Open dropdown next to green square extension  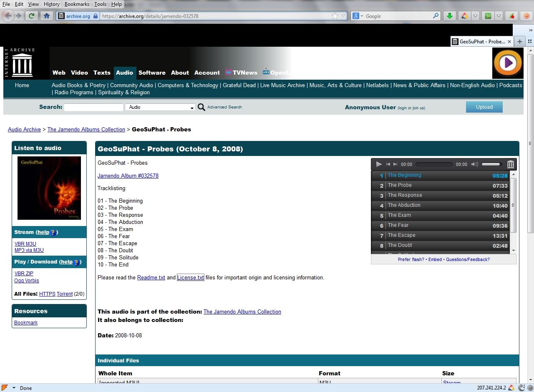pos(499,16)
